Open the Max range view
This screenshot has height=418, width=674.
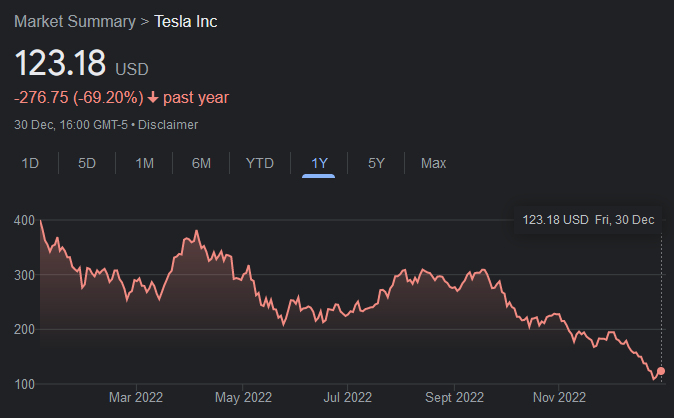(433, 163)
